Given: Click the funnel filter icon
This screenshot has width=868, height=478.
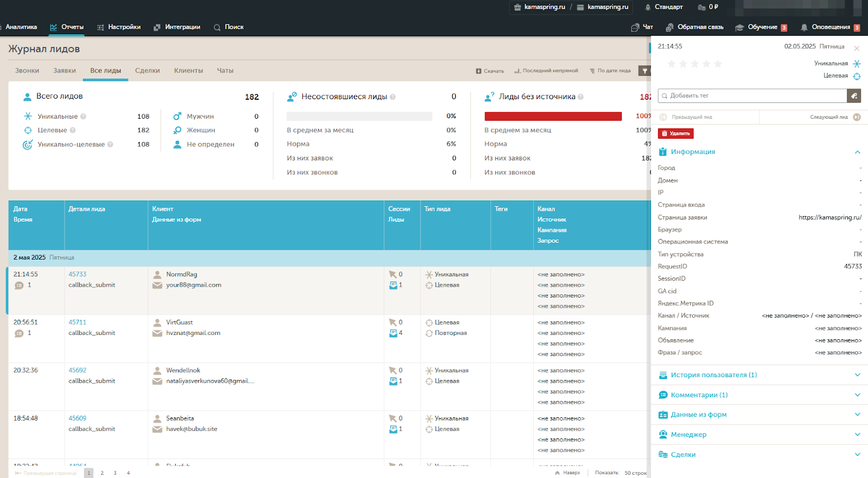Looking at the screenshot, I should (644, 71).
